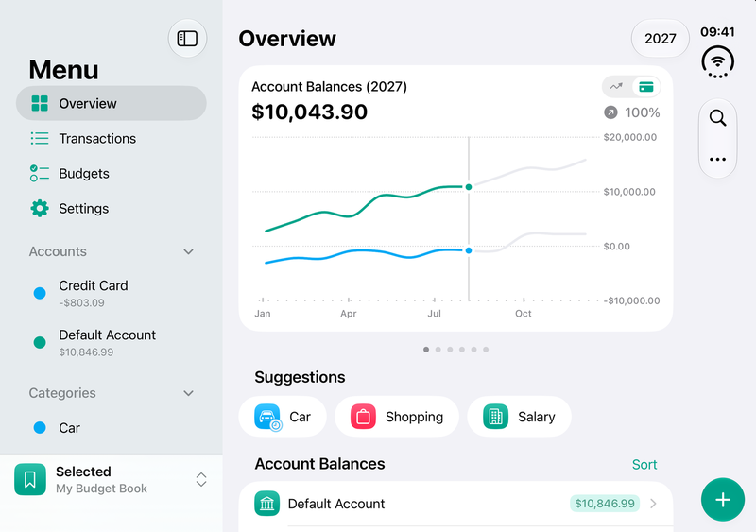Screen dimensions: 756x532
Task: Open the budget book selector arrows
Action: [201, 479]
